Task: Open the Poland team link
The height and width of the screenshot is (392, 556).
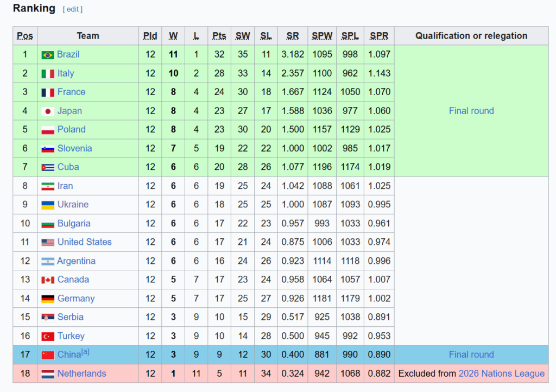Action: 71,129
